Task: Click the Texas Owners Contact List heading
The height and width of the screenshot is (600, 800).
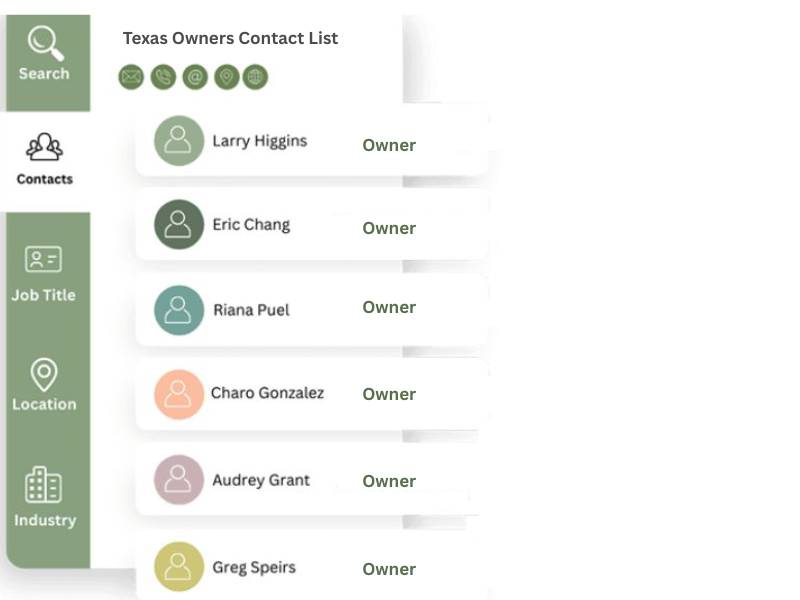Action: click(x=230, y=38)
